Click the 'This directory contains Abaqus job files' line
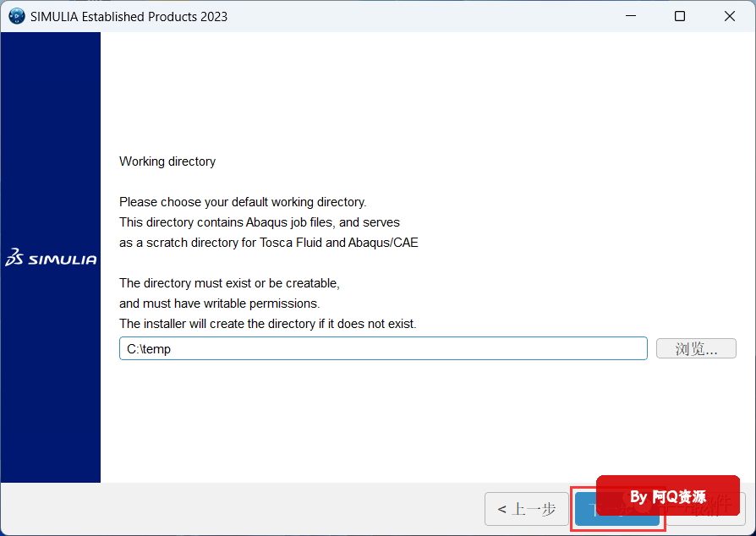756x536 pixels. click(259, 222)
